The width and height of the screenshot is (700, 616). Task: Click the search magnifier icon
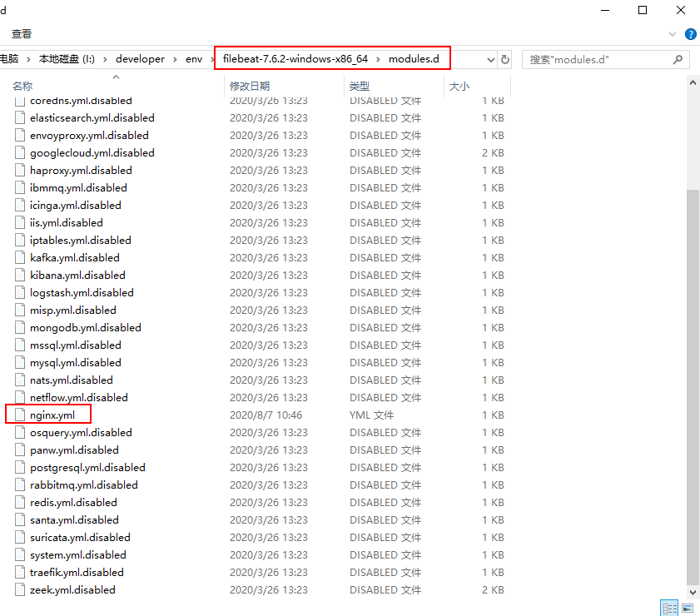(x=678, y=59)
